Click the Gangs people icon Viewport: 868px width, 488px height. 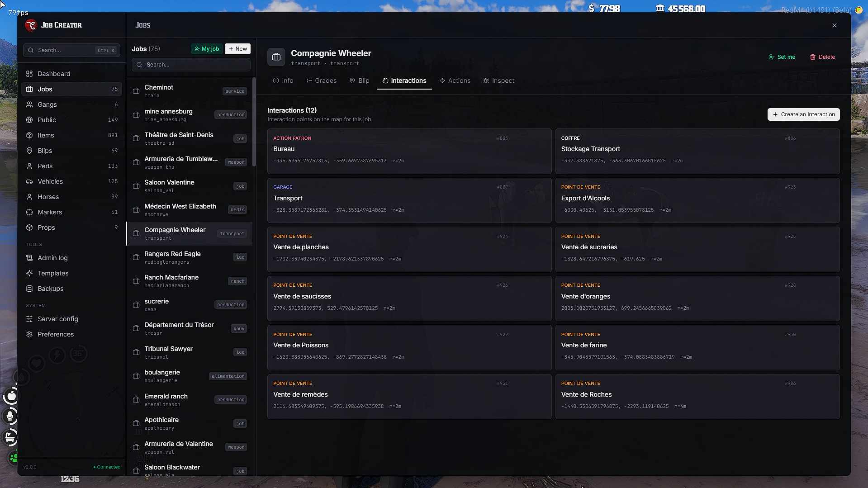(x=29, y=104)
